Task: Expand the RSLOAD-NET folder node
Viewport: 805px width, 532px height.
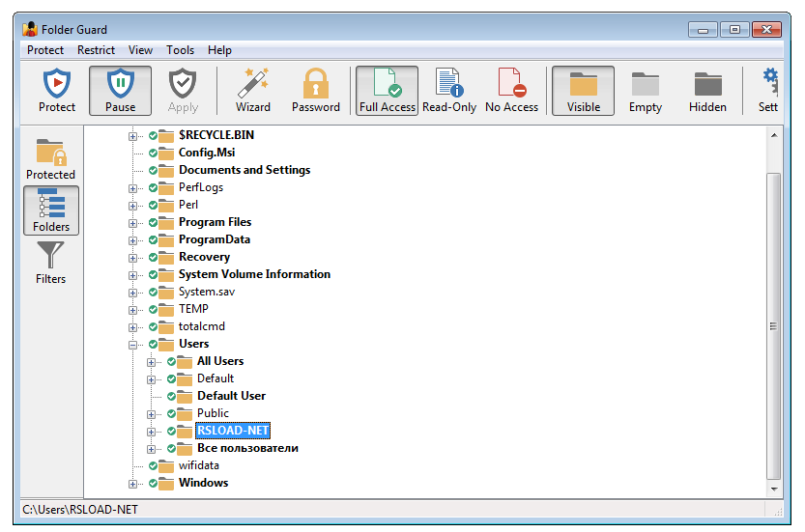Action: coord(151,432)
